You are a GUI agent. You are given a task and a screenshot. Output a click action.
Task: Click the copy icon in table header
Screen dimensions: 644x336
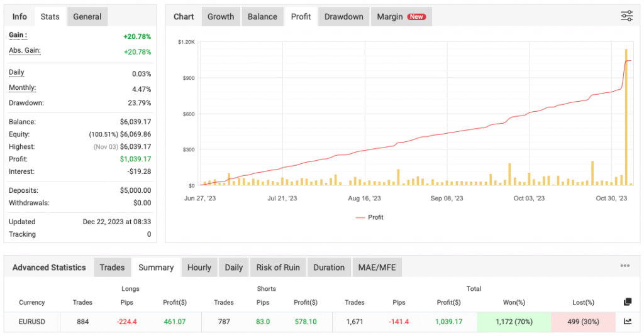(627, 302)
